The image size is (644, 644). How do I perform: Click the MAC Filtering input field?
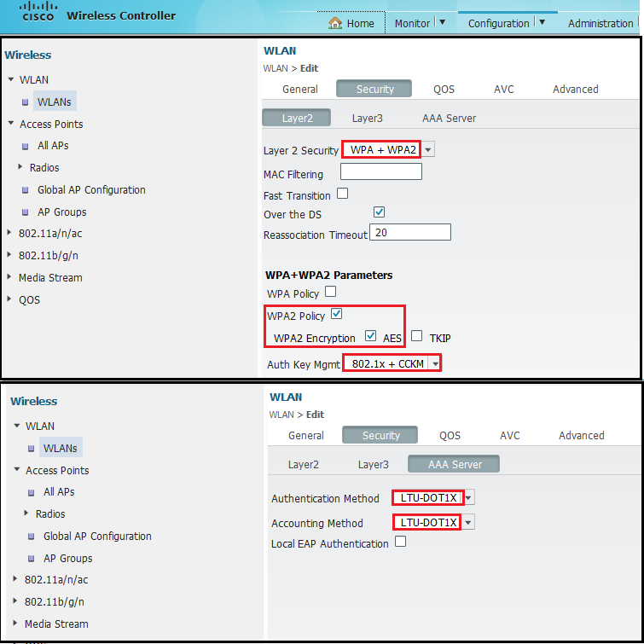point(380,172)
